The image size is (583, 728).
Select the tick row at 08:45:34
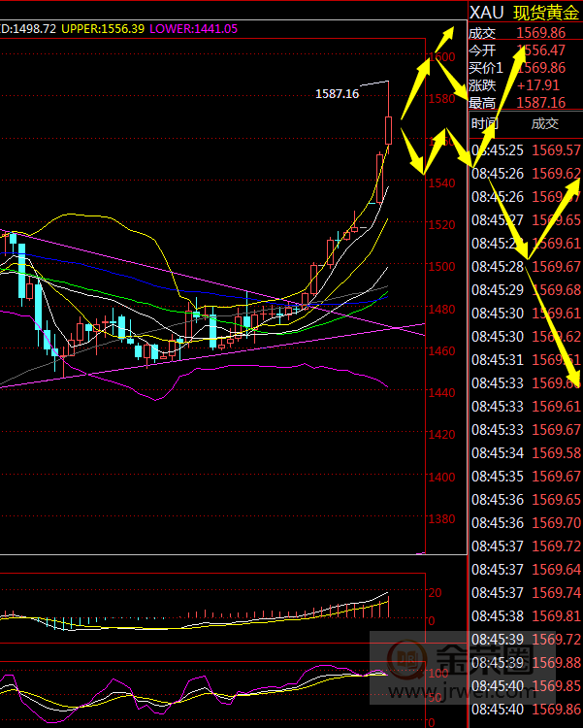point(525,453)
